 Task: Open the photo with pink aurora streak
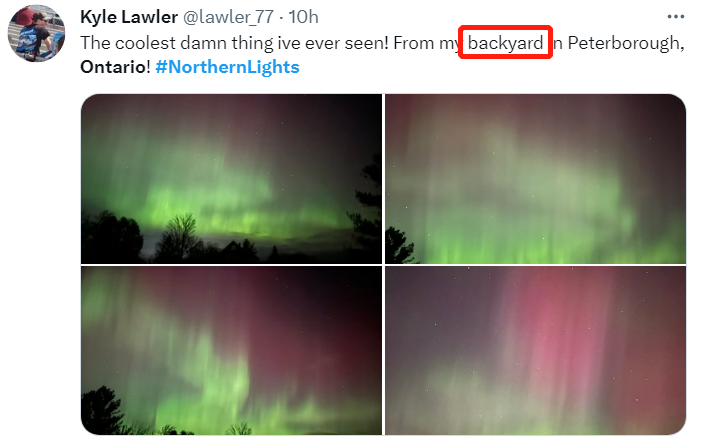click(x=535, y=350)
